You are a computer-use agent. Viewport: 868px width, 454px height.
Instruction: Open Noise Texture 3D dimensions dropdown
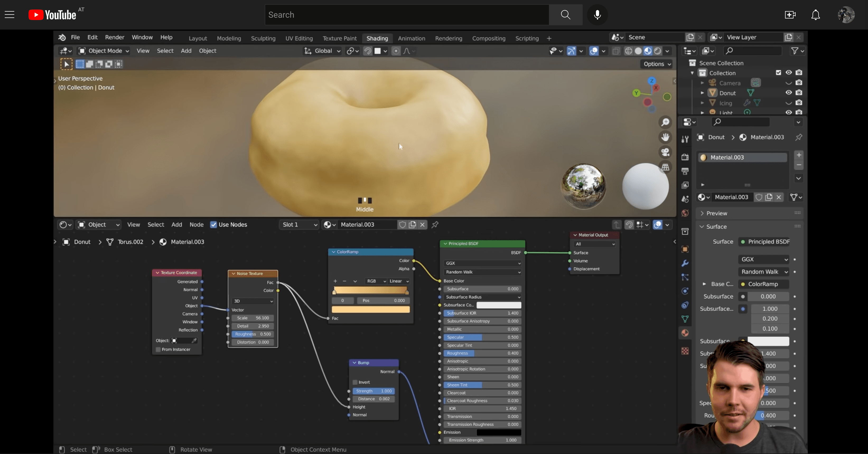[253, 301]
